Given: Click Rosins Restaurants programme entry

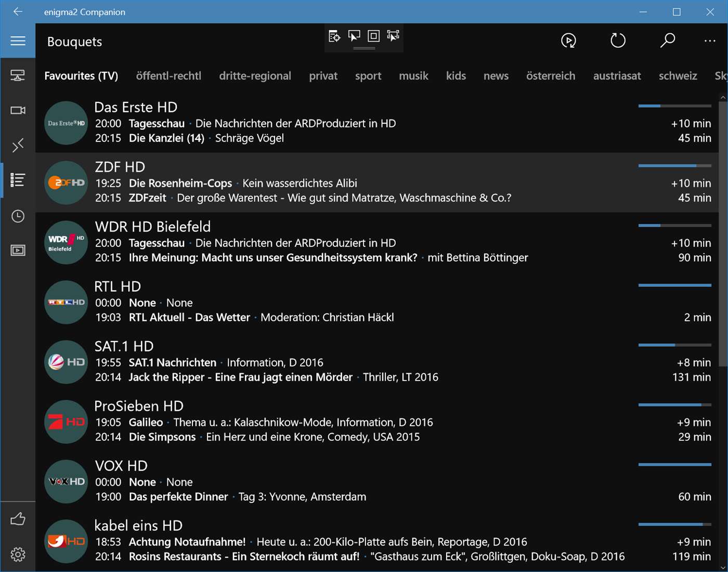Looking at the screenshot, I should (x=244, y=557).
